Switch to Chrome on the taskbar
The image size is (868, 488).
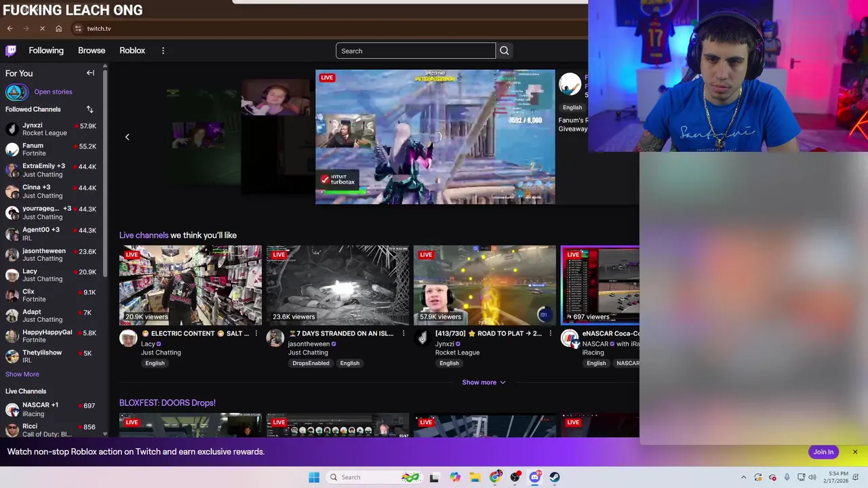point(496,477)
